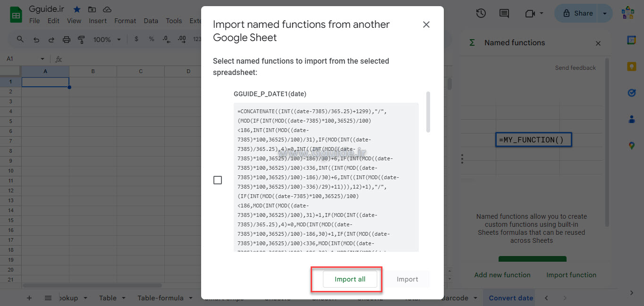Open Google Keep from the side panel
This screenshot has height=306, width=644.
pyautogui.click(x=632, y=66)
